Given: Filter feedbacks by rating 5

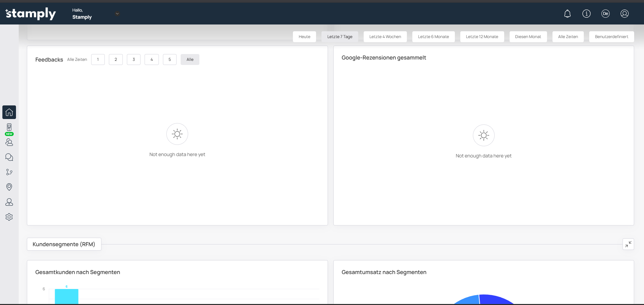Looking at the screenshot, I should pos(170,60).
